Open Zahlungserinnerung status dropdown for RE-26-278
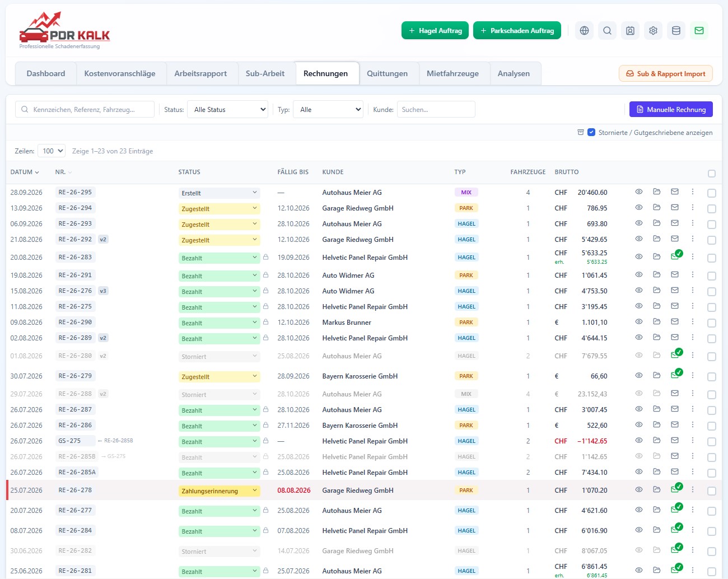 [x=219, y=491]
